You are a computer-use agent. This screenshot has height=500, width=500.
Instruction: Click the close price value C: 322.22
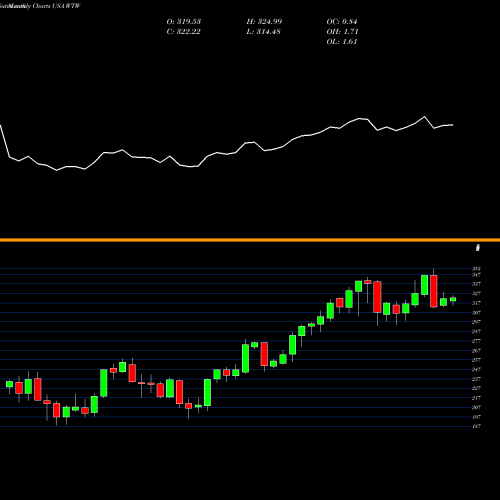[x=183, y=32]
